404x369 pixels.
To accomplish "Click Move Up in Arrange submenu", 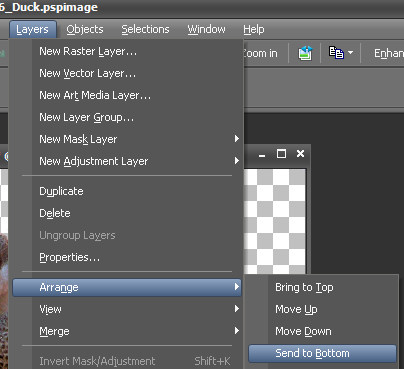I will click(x=322, y=309).
